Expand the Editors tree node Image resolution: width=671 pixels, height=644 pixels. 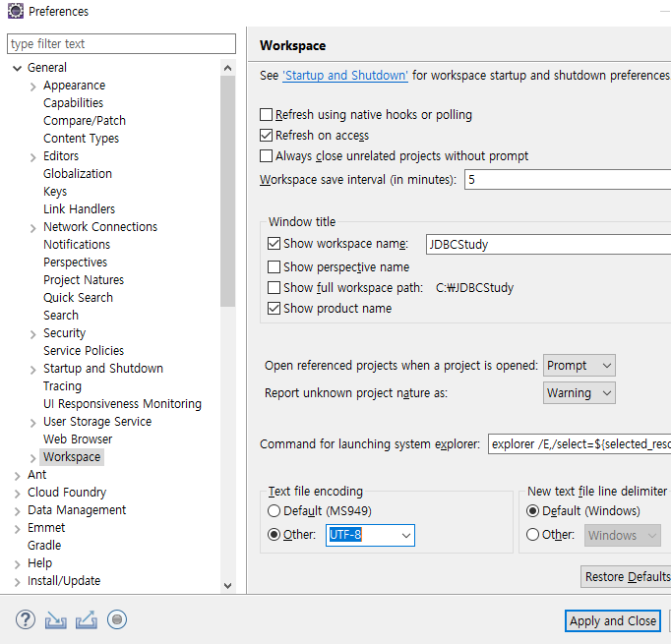click(x=32, y=157)
